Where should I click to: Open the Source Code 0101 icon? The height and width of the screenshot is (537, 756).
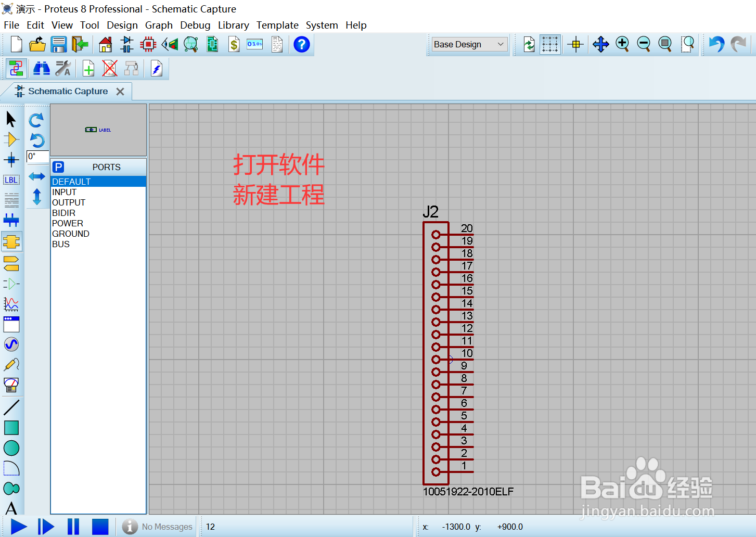click(255, 44)
